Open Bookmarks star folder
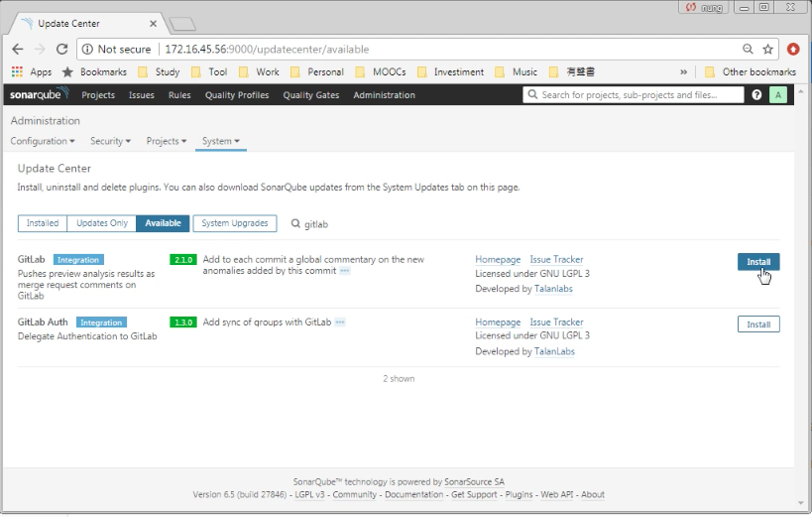The image size is (812, 517). (x=94, y=72)
